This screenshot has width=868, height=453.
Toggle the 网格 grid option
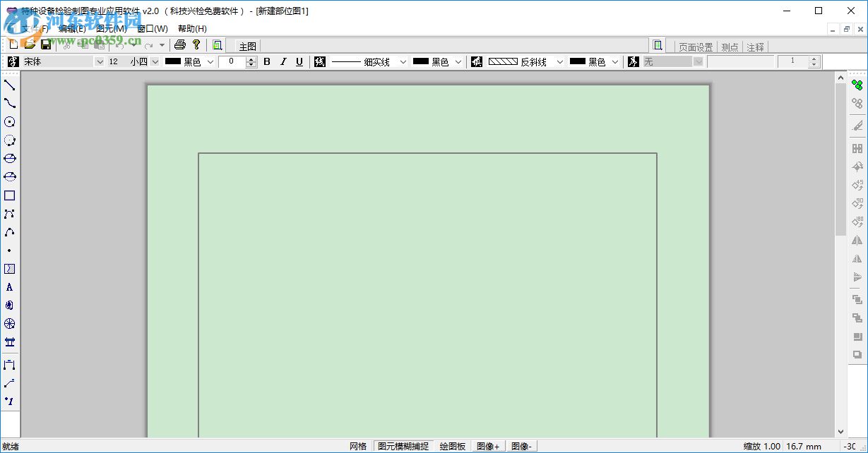click(358, 446)
